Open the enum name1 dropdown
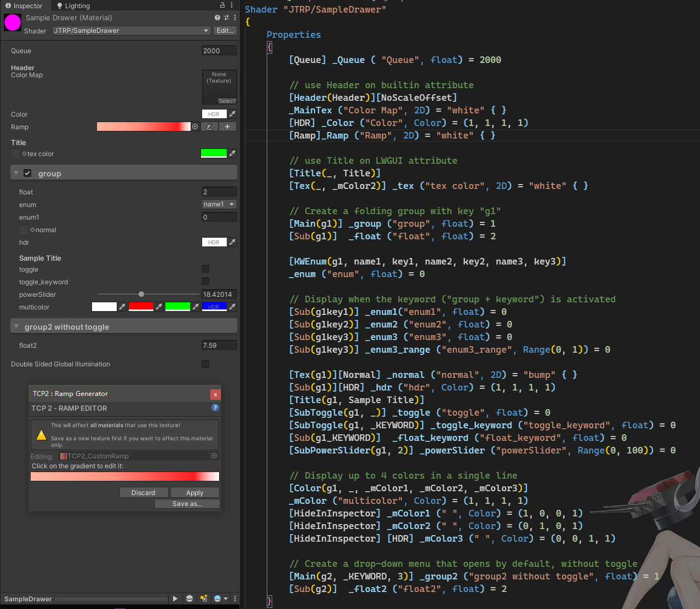Image resolution: width=700 pixels, height=609 pixels. [x=219, y=204]
